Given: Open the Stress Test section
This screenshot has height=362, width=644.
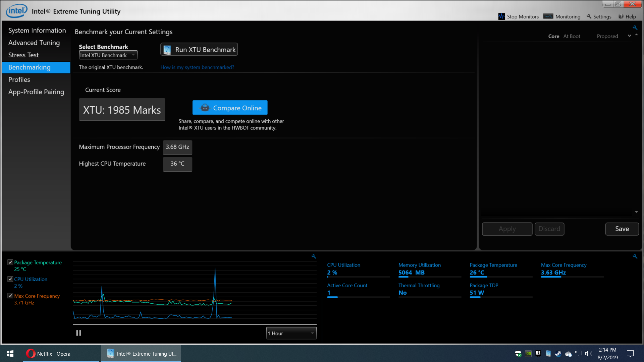Looking at the screenshot, I should click(x=23, y=55).
